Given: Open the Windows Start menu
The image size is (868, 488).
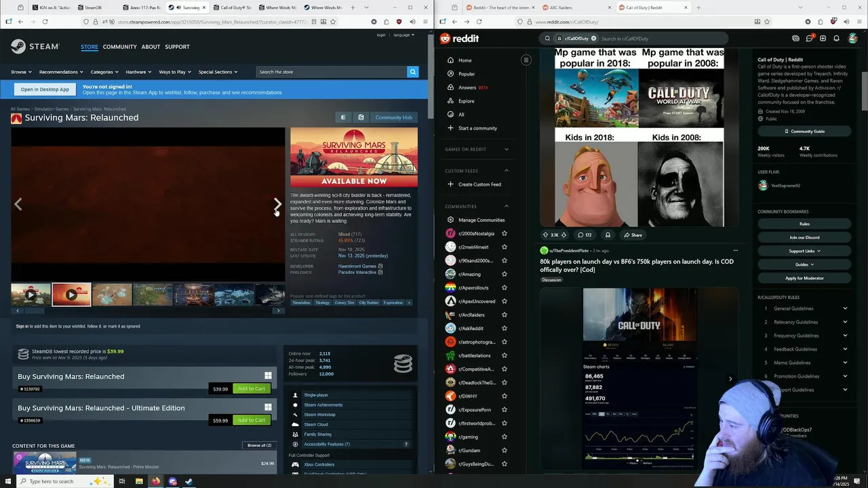Looking at the screenshot, I should pos(7,481).
